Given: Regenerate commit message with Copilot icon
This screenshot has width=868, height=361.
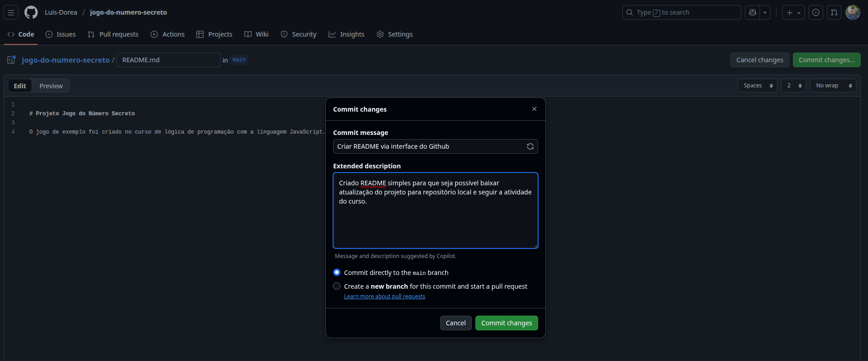Looking at the screenshot, I should tap(530, 146).
